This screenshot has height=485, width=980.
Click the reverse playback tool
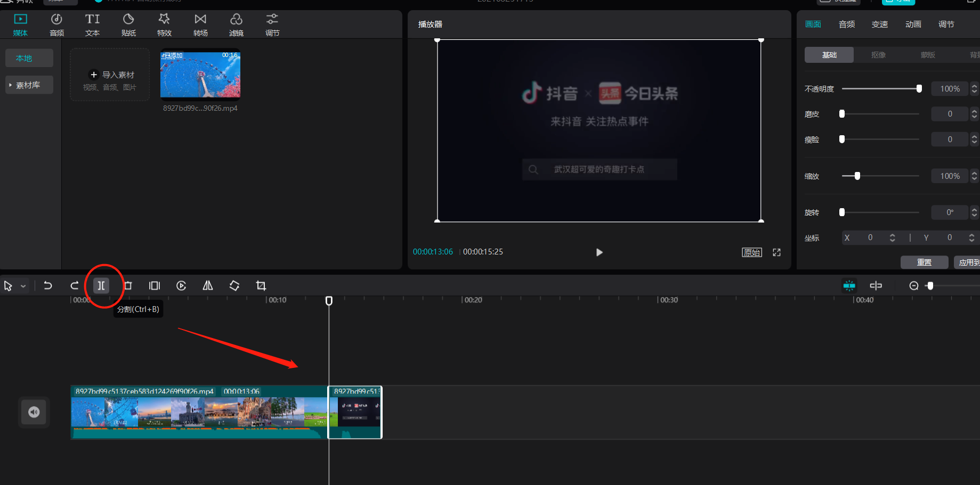(x=181, y=286)
